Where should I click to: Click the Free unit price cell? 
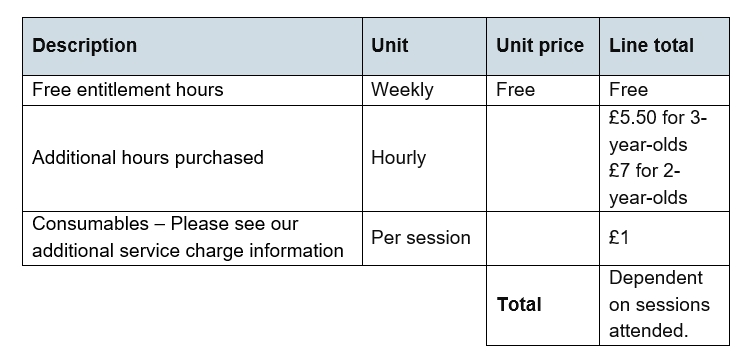tap(543, 90)
